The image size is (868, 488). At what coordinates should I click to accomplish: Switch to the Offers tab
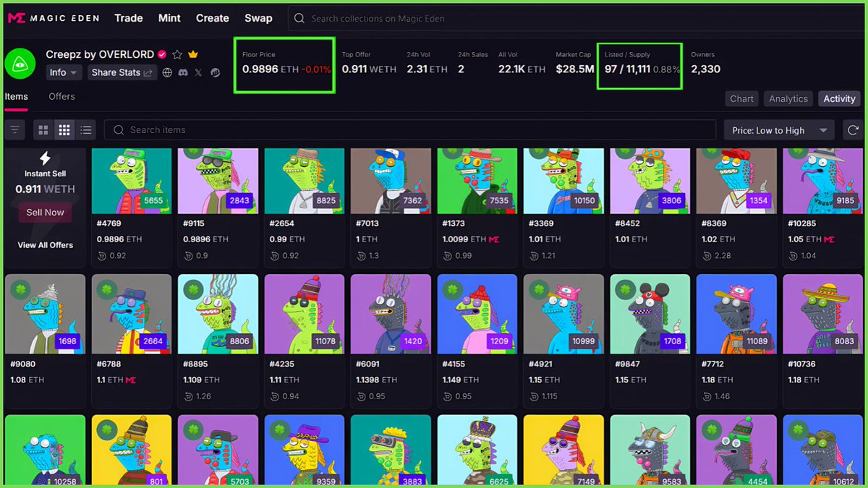tap(61, 97)
